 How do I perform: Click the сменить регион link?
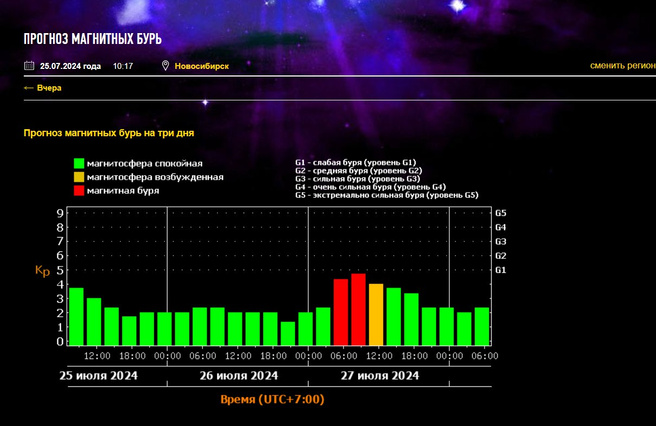pyautogui.click(x=623, y=65)
